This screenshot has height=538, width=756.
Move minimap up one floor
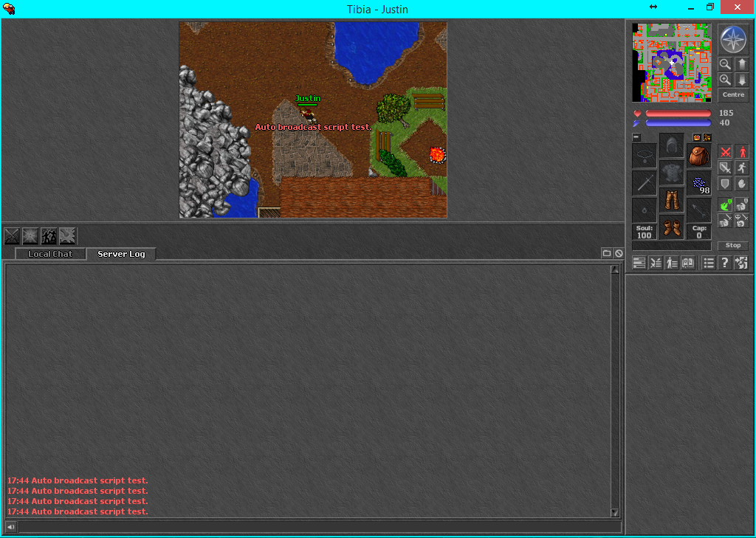741,64
